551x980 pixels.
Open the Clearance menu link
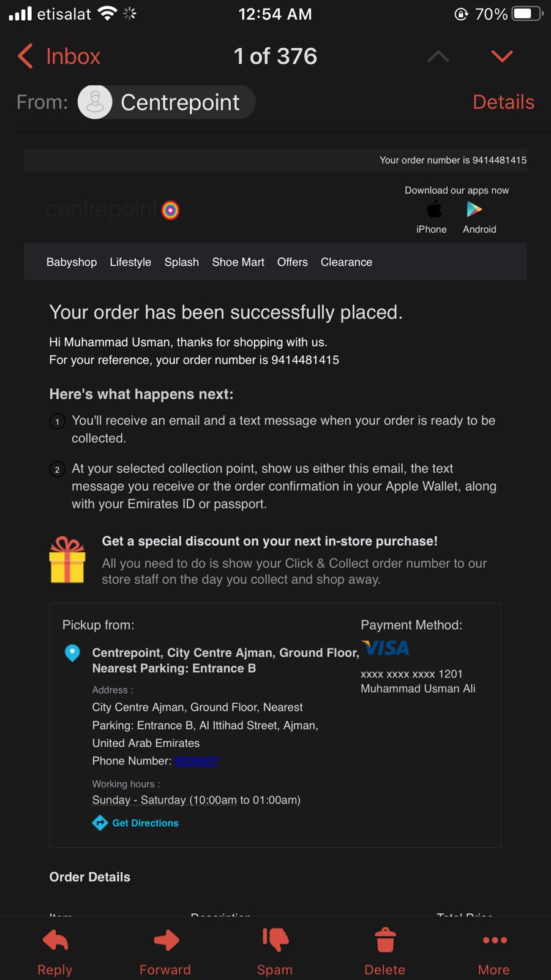pos(347,262)
